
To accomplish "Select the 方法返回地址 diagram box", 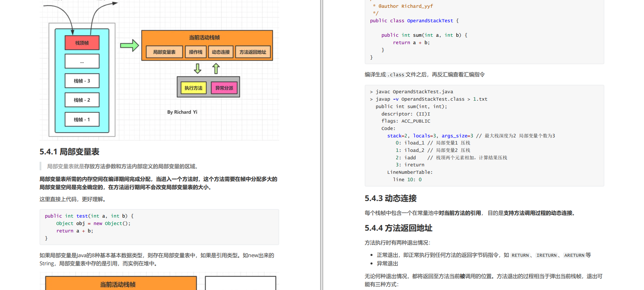I will (253, 52).
